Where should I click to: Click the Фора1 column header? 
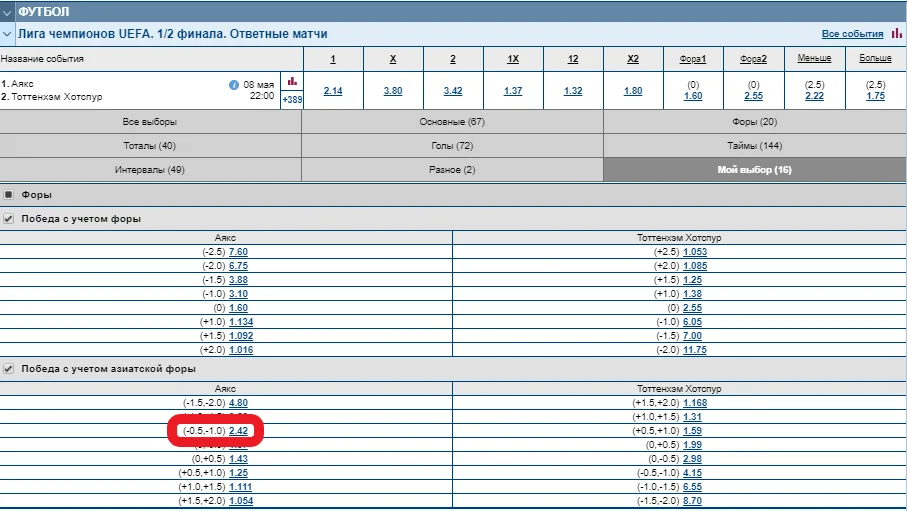point(693,59)
